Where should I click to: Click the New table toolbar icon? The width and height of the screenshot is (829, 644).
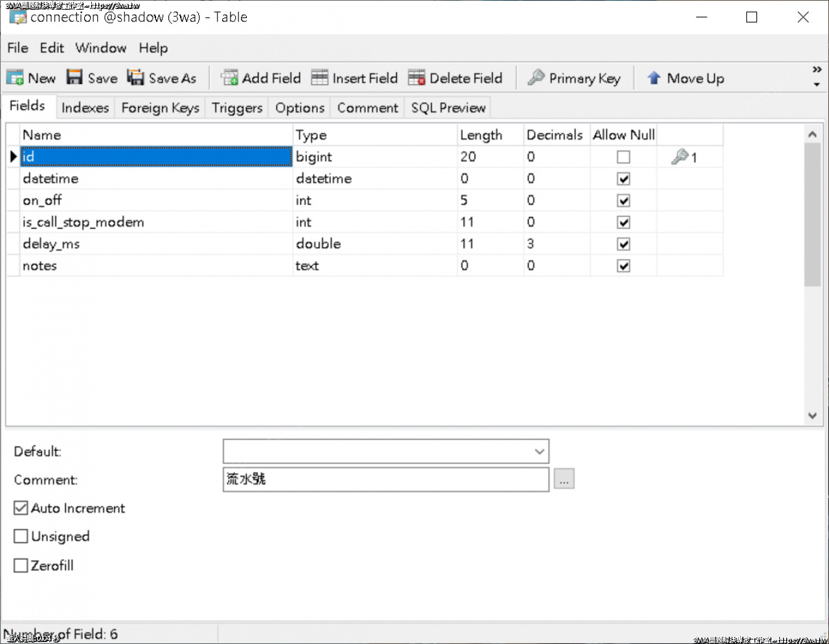15,78
